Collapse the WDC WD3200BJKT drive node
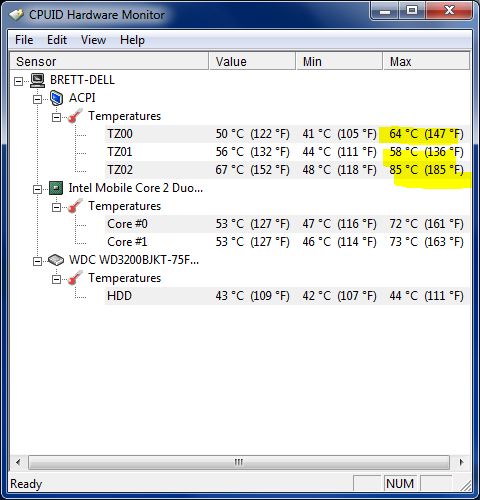The height and width of the screenshot is (500, 480). coord(37,261)
